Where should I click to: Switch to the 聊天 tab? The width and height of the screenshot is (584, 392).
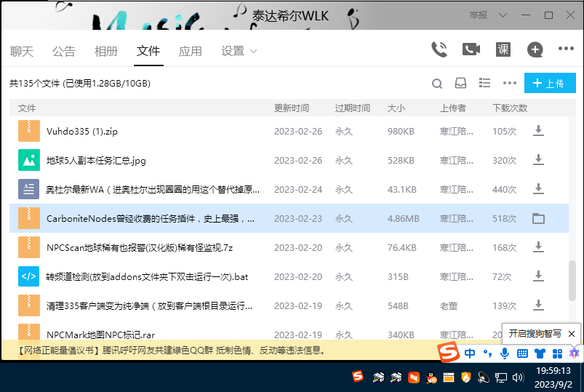pos(22,51)
